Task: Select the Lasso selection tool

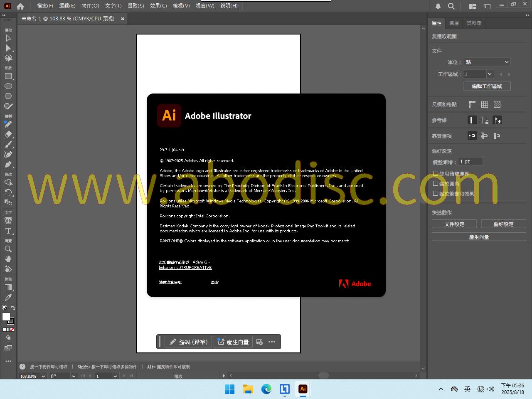Action: [8, 58]
